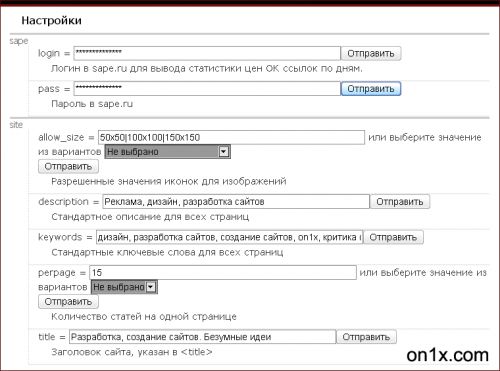Click text 'Разрешенные значения иконок для изображений'
500x371 pixels.
[169, 181]
